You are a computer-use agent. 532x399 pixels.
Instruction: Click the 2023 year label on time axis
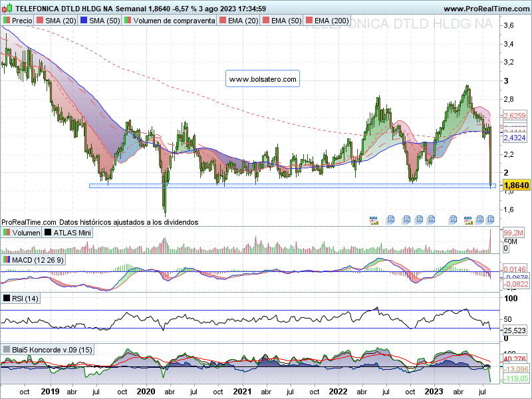(434, 392)
